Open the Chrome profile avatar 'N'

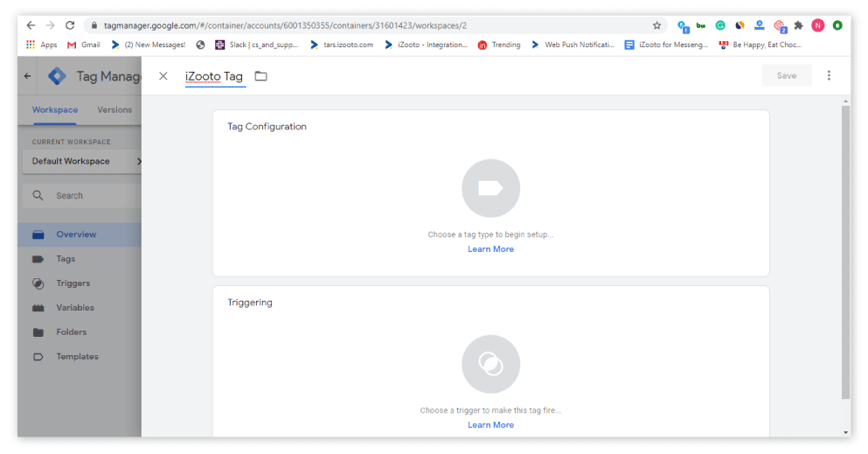point(817,25)
